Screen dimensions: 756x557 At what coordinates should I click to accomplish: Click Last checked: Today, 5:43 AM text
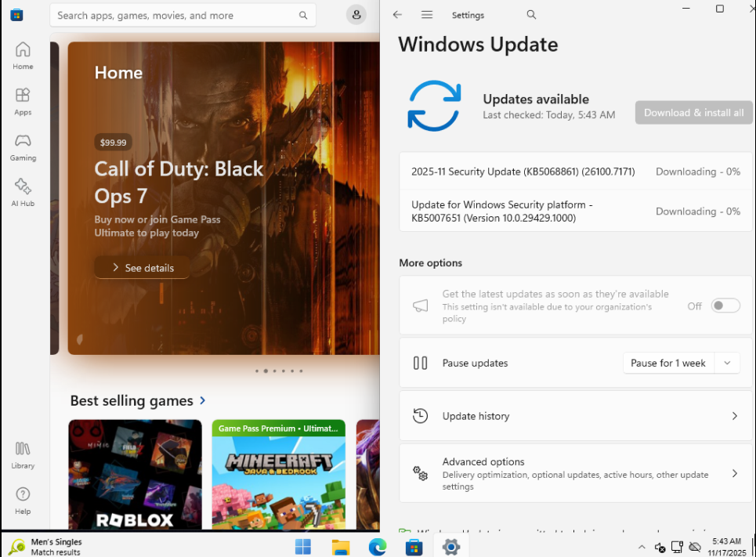pos(548,115)
